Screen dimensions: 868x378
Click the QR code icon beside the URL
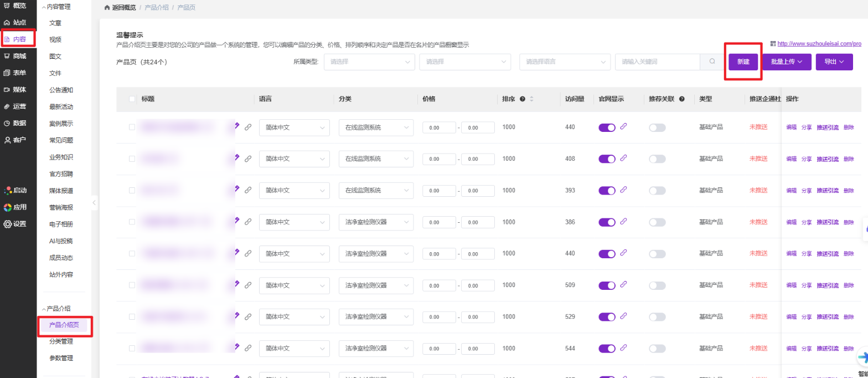(x=773, y=43)
